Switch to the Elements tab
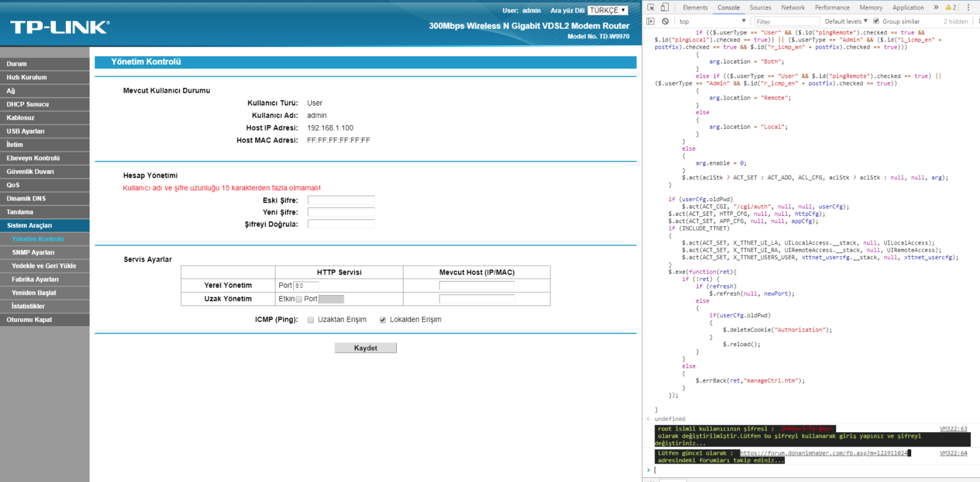 coord(695,7)
